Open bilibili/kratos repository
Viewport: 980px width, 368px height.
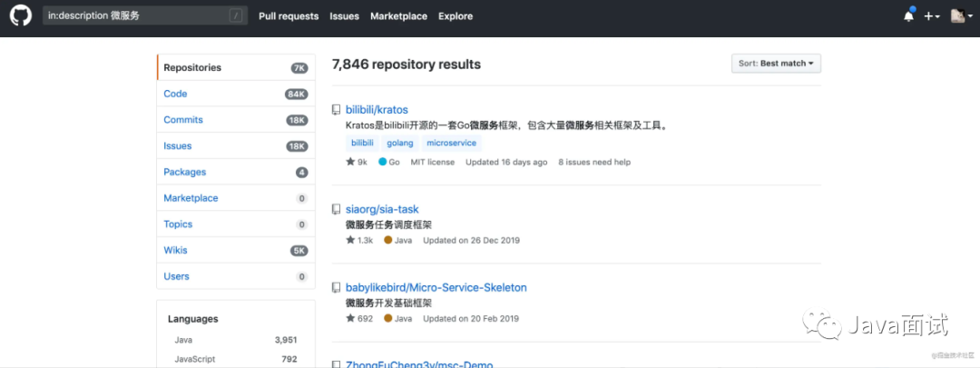click(377, 110)
